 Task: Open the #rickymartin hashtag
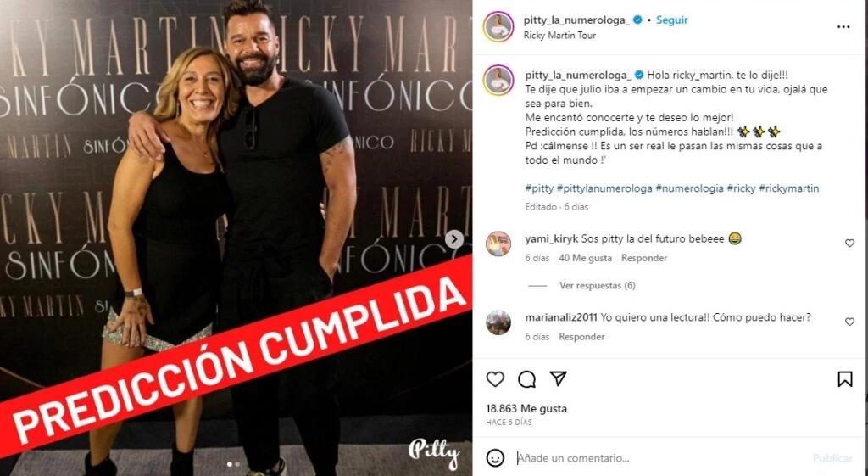tap(789, 188)
